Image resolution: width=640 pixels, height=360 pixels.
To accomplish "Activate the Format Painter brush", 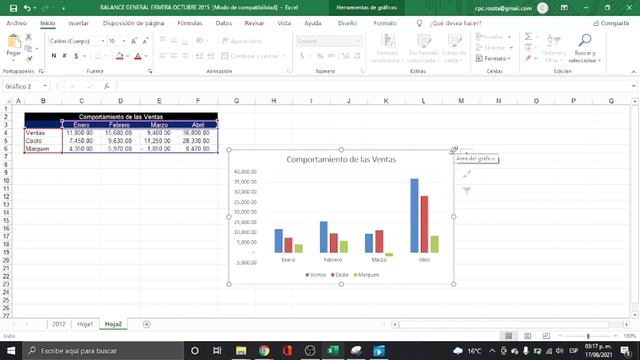I will [x=29, y=59].
